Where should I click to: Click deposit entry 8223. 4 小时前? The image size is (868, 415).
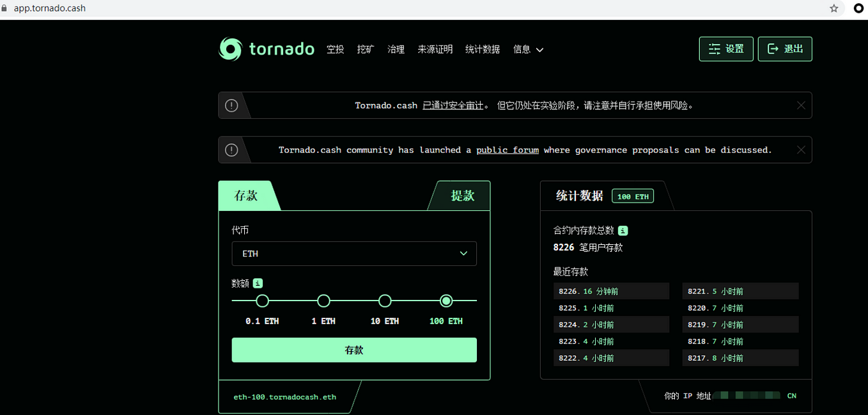pos(611,341)
